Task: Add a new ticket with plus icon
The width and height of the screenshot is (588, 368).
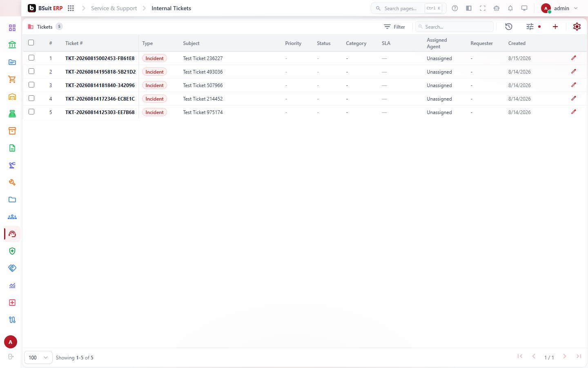Action: click(555, 27)
